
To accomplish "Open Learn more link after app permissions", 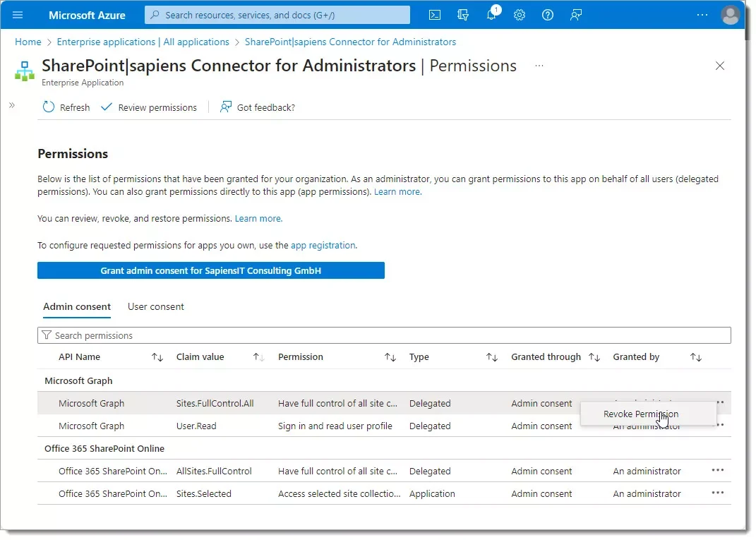I will [398, 191].
